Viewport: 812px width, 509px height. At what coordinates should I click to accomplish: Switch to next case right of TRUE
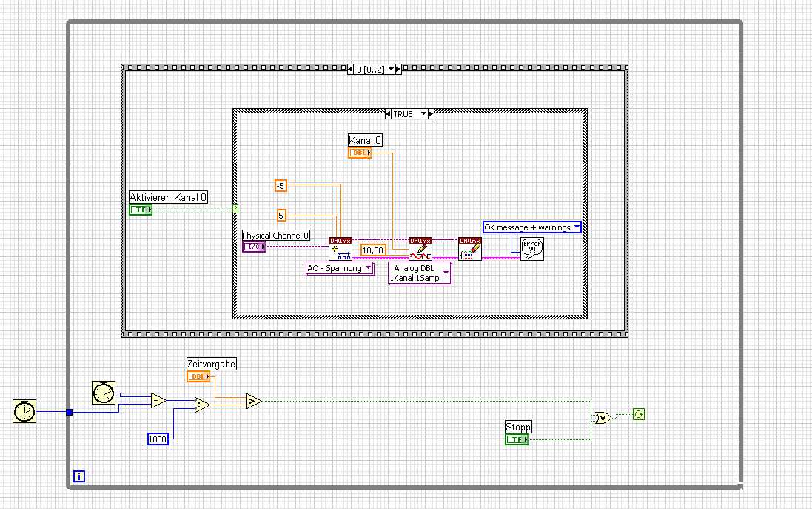[431, 114]
